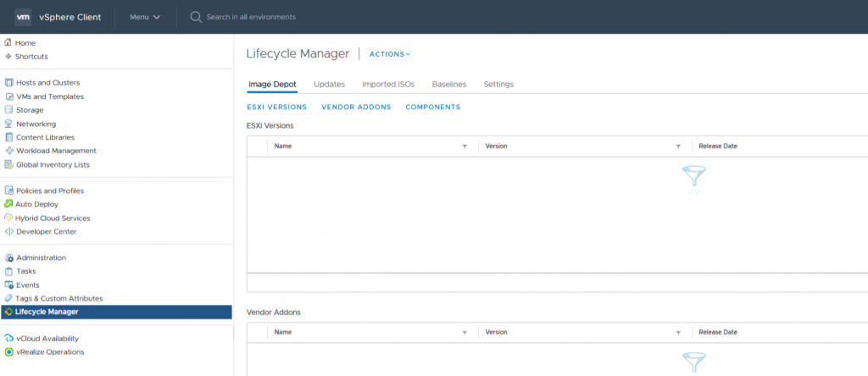Image resolution: width=868 pixels, height=376 pixels.
Task: Open the ACTIONS dropdown
Action: pyautogui.click(x=390, y=54)
